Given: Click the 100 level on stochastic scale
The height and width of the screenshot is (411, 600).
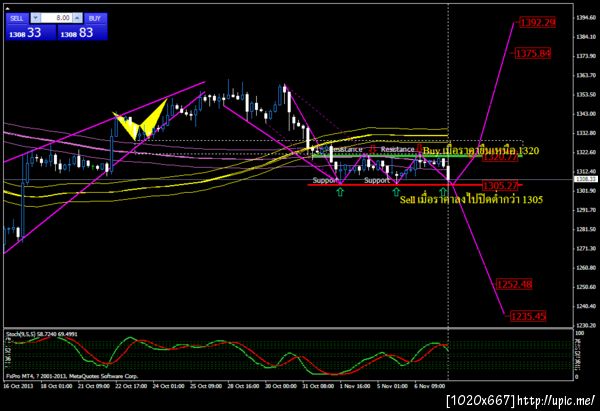Looking at the screenshot, I should click(x=579, y=334).
